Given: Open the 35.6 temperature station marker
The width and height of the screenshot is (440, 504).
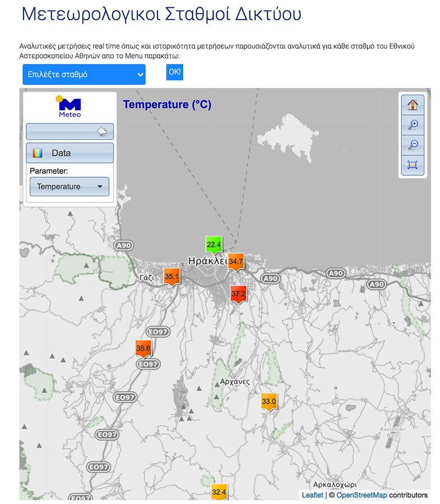Looking at the screenshot, I should click(x=143, y=348).
